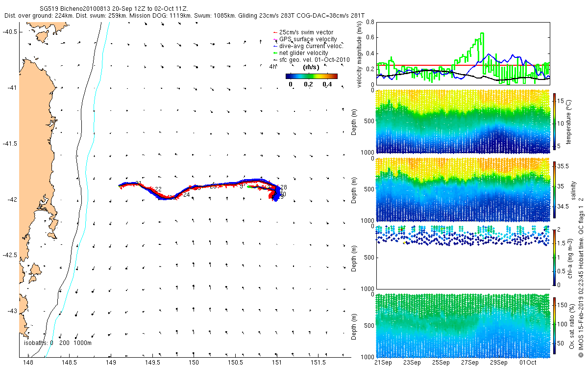The width and height of the screenshot is (588, 368).
Task: Click the 151.5 longitude tick label
Action: [318, 363]
